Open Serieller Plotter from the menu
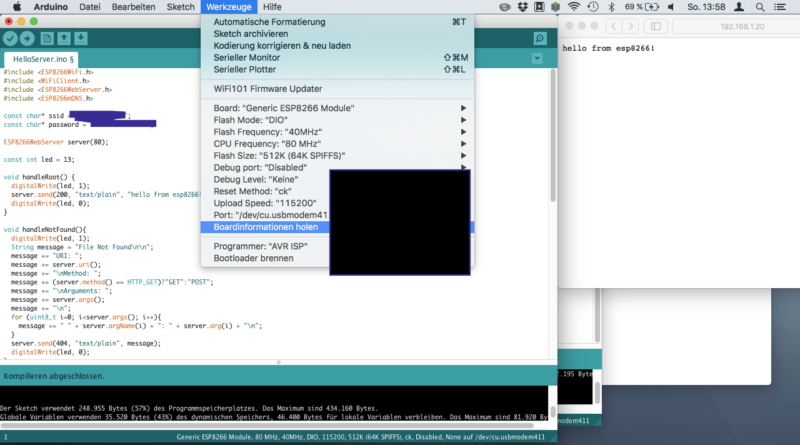Screen dimensions: 800x445 [337, 69]
